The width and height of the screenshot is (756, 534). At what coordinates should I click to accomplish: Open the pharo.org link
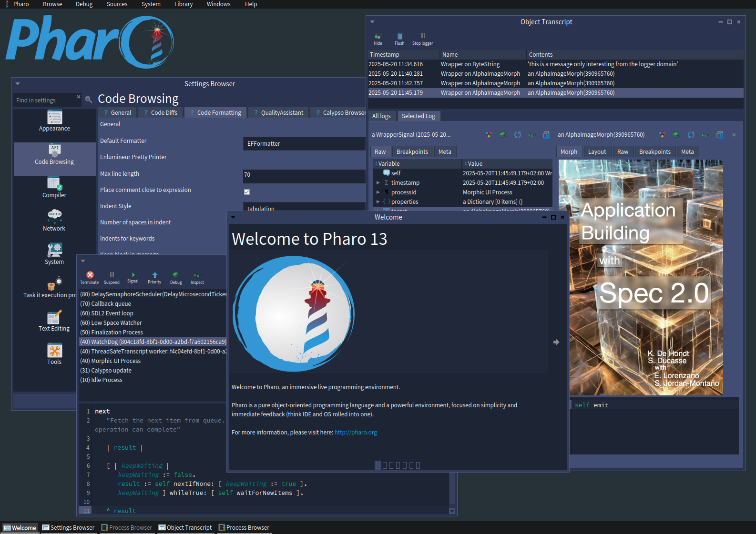click(x=356, y=433)
